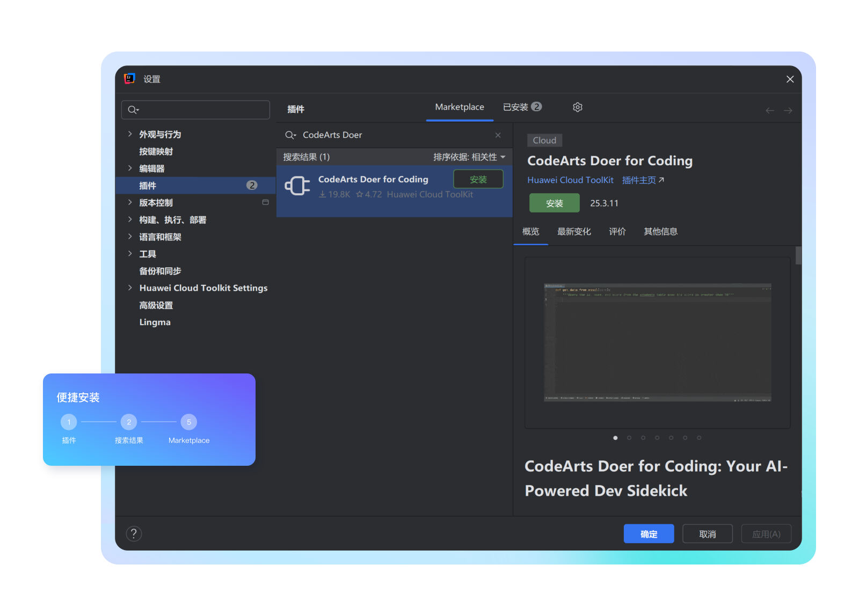Click the back navigation arrow
859x616 pixels.
click(x=769, y=111)
